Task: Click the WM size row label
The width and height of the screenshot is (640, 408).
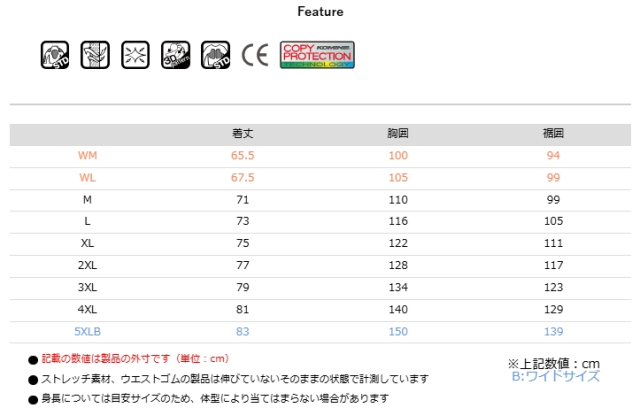Action: (87, 155)
